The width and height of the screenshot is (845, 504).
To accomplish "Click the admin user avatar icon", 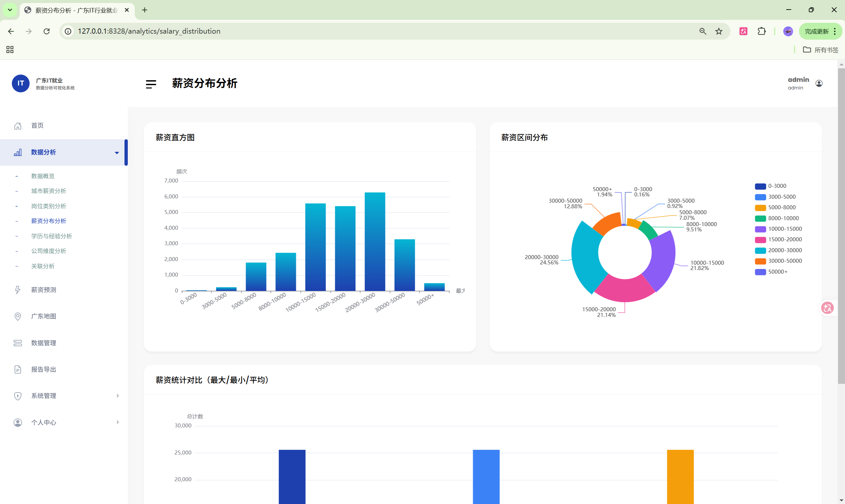I will 819,84.
